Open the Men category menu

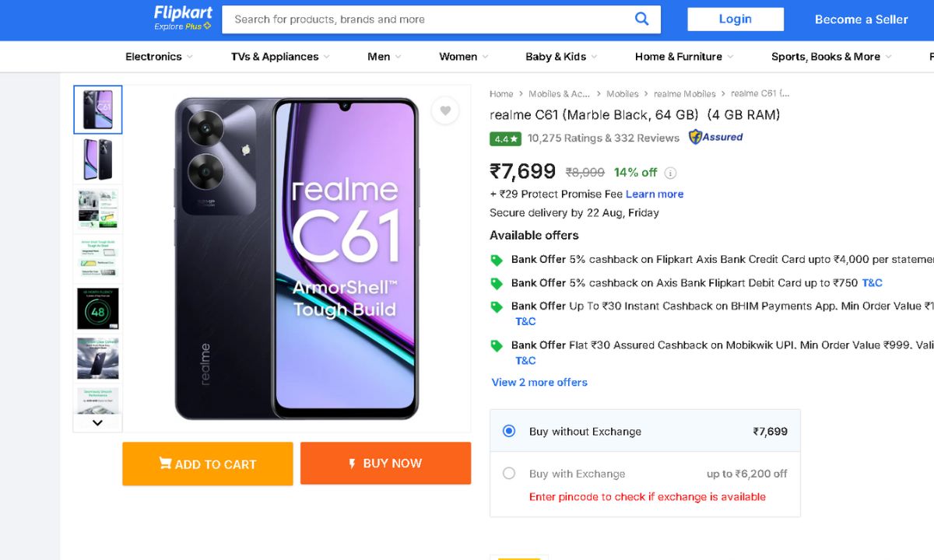tap(384, 57)
